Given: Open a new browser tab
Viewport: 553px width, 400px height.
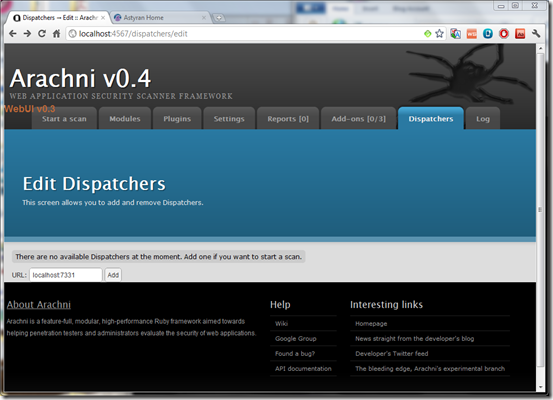Looking at the screenshot, I should 219,18.
